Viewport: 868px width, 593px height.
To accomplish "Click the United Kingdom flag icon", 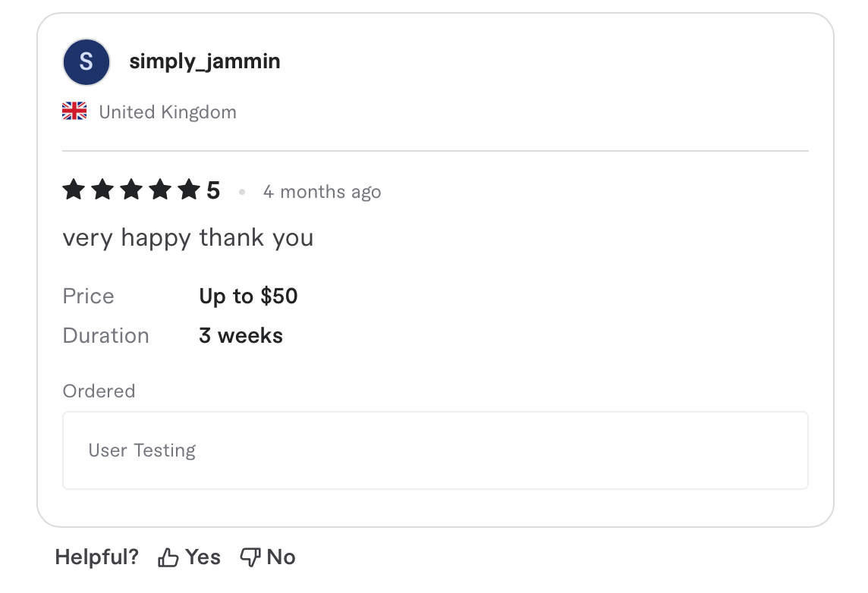I will click(74, 110).
